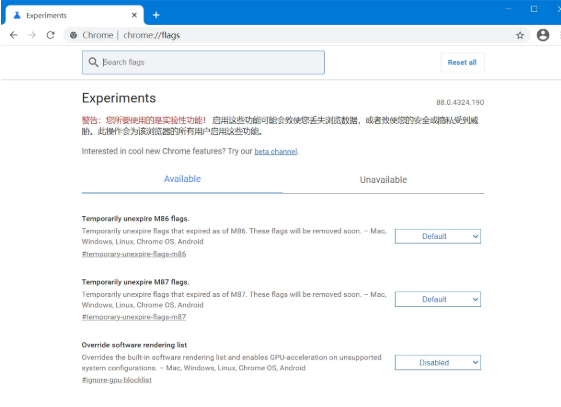Viewport: 561px width, 407px height.
Task: Bookmark this page with the star icon
Action: pyautogui.click(x=520, y=35)
